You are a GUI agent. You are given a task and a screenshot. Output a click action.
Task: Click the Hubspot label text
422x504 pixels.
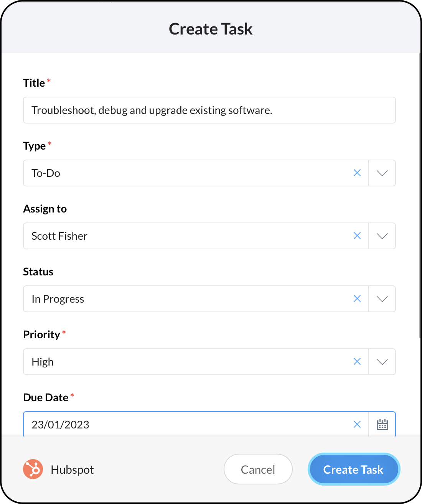click(x=72, y=469)
